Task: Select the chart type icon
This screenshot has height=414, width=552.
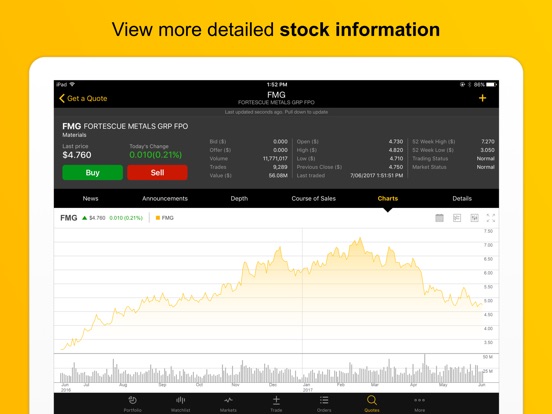Action: (x=475, y=218)
